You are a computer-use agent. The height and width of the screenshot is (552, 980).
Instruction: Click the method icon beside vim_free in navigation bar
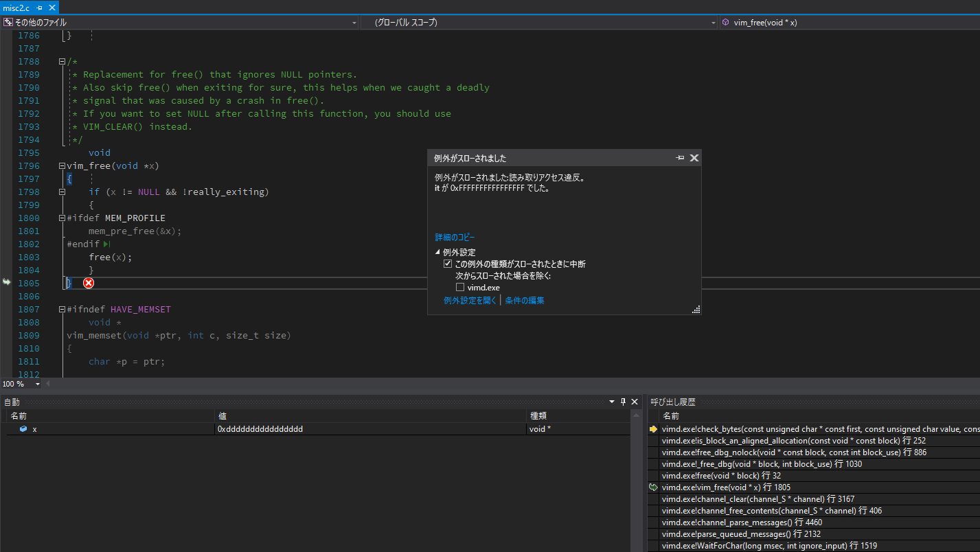coord(725,22)
